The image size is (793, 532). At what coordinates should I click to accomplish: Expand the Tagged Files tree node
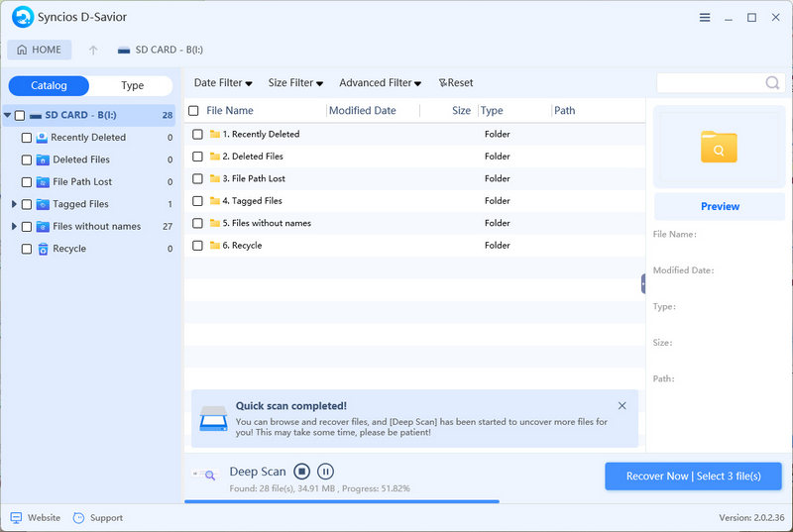pyautogui.click(x=14, y=204)
